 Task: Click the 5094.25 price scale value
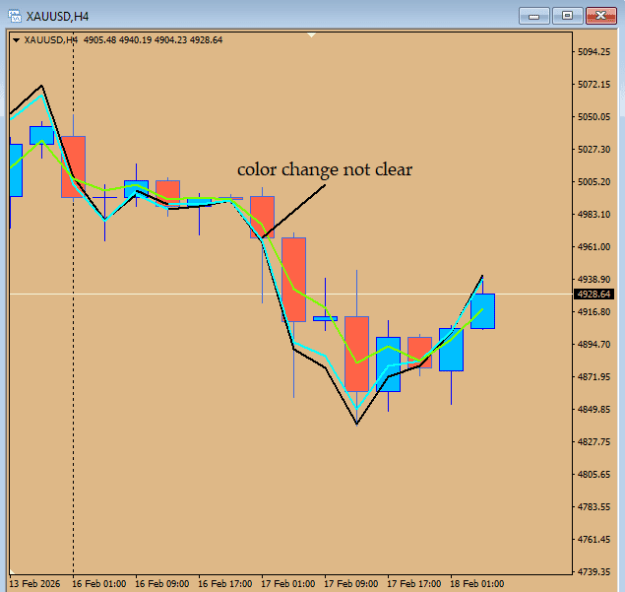594,52
